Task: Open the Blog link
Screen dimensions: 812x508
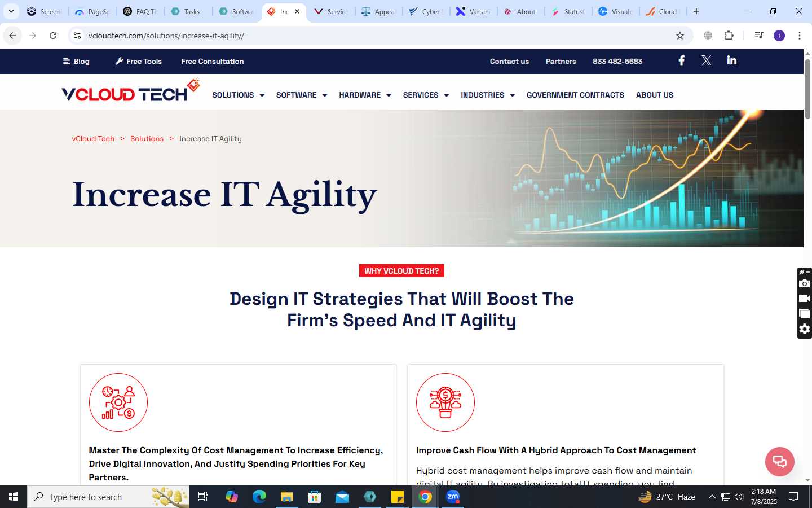Action: pos(76,61)
